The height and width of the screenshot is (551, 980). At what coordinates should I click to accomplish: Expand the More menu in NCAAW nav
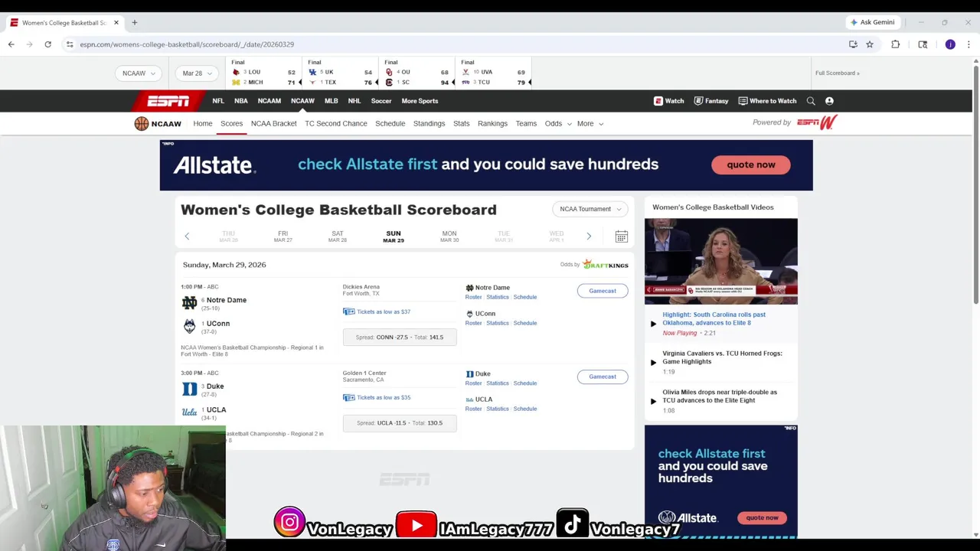pos(590,124)
